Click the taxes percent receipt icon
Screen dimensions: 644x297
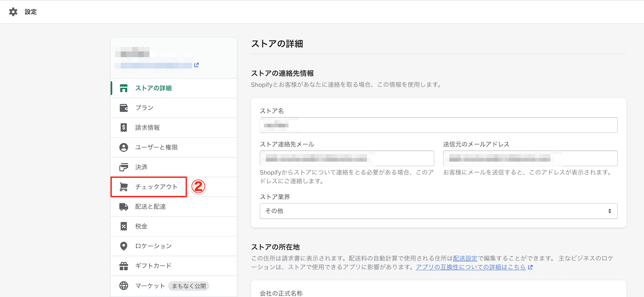click(124, 227)
